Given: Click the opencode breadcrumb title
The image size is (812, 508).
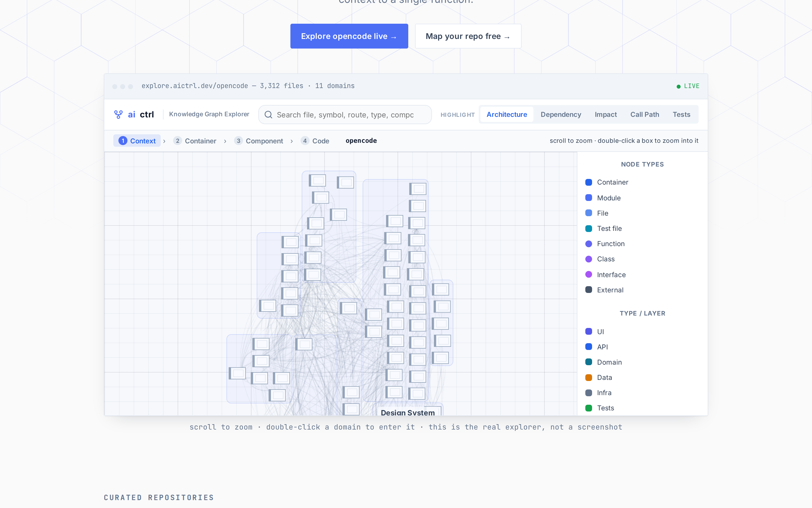Looking at the screenshot, I should [361, 141].
